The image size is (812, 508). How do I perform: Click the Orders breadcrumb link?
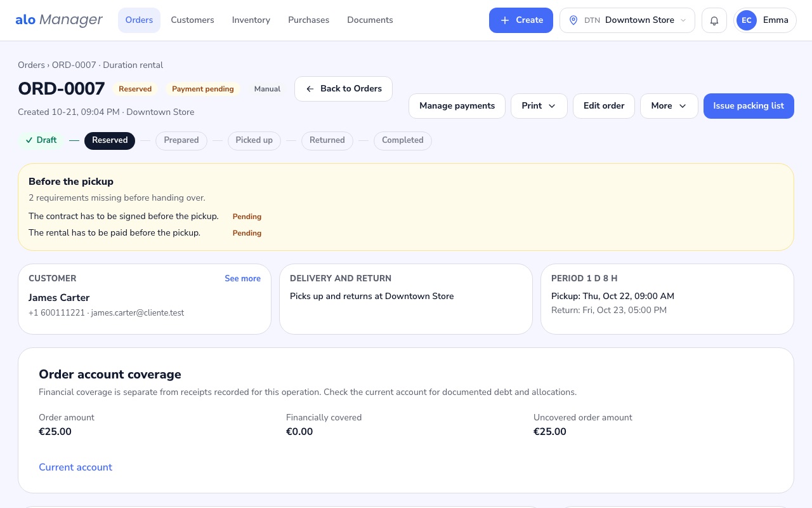point(31,65)
